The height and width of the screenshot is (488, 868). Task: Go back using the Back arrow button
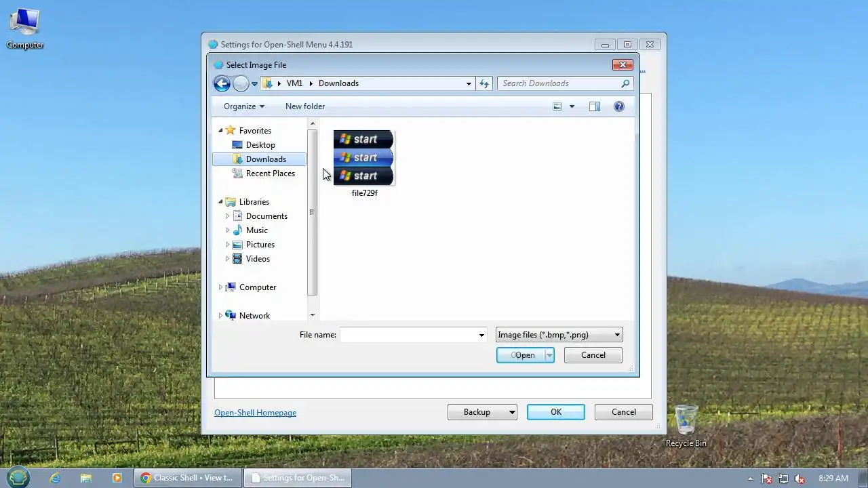[x=222, y=83]
